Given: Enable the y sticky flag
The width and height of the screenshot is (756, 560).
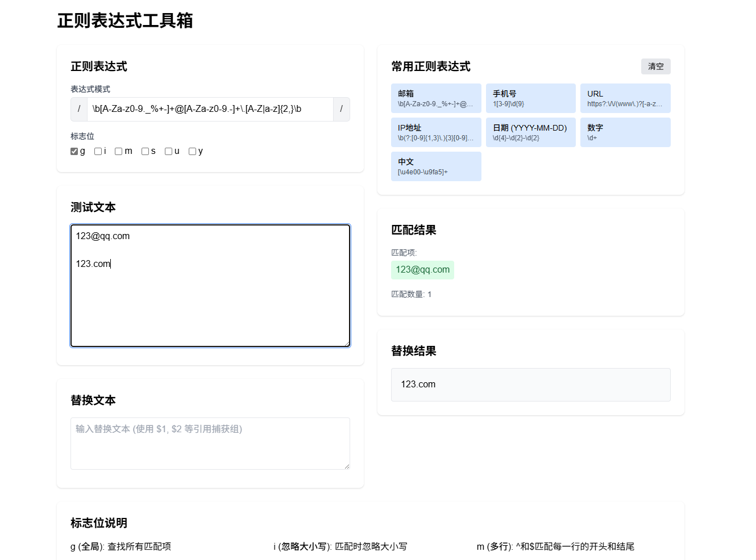Looking at the screenshot, I should pyautogui.click(x=192, y=151).
